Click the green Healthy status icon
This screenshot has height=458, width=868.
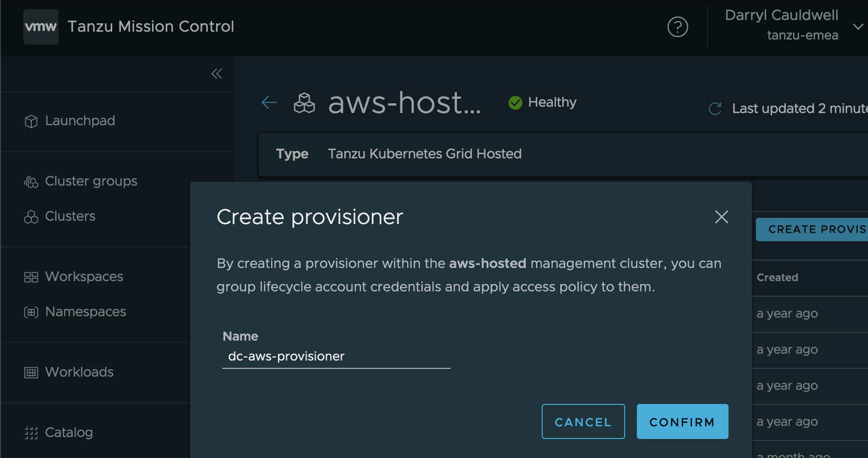tap(515, 102)
